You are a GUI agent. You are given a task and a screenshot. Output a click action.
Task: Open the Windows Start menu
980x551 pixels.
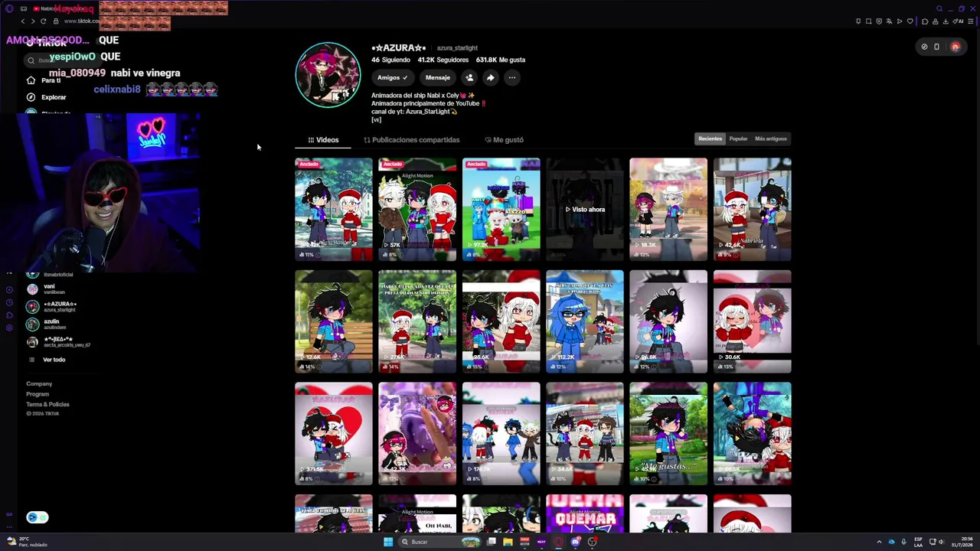[388, 542]
